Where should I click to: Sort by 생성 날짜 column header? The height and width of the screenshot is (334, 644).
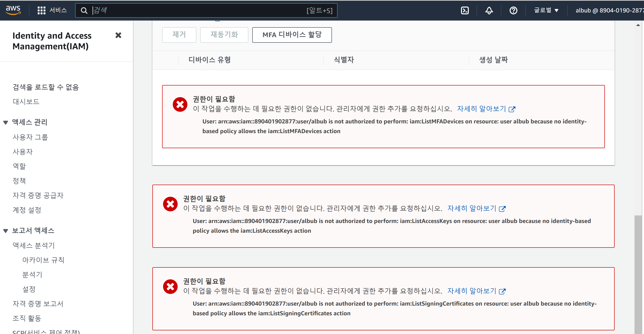pyautogui.click(x=493, y=60)
